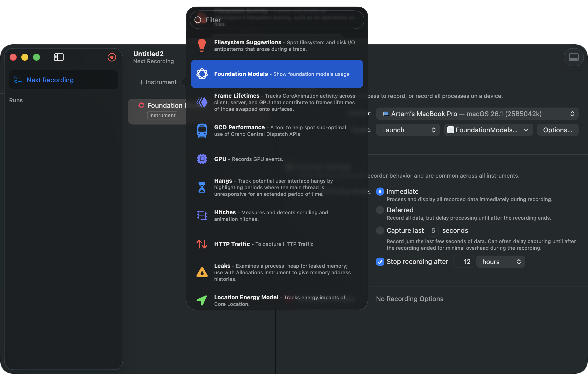Click the GPU chip icon

pos(202,159)
